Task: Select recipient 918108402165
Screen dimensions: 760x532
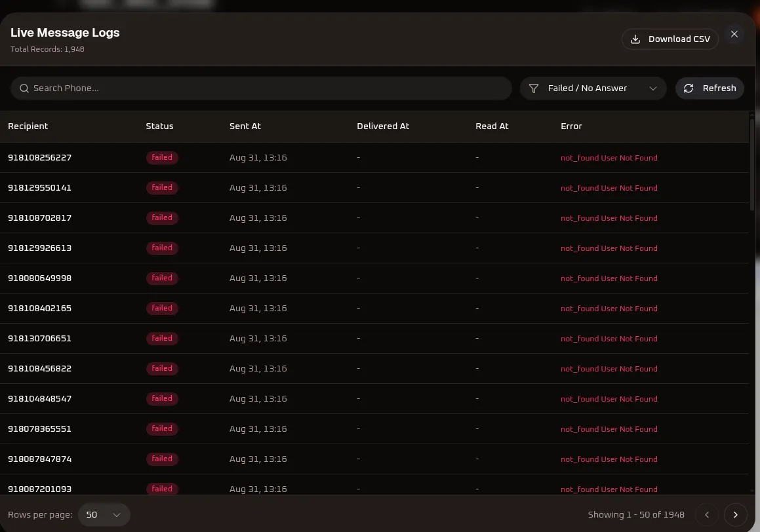Action: (x=40, y=309)
